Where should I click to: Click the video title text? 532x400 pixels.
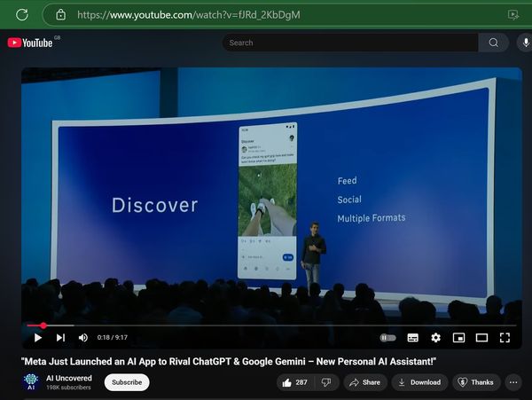[x=229, y=362]
